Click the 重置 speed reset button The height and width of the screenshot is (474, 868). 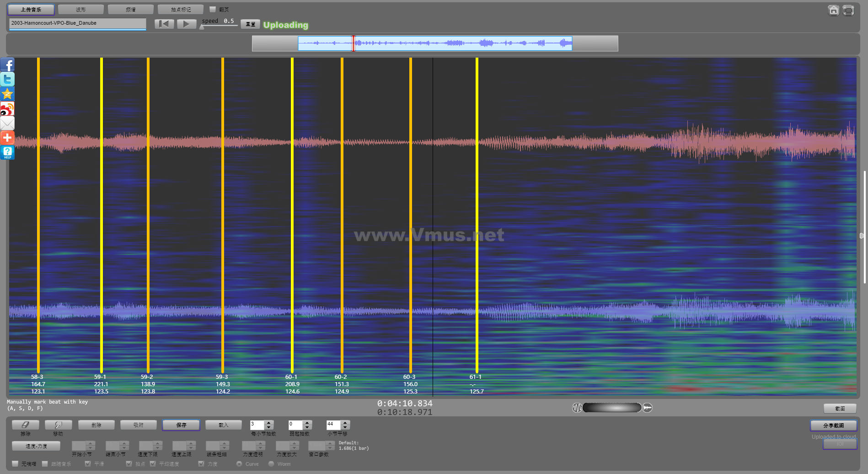[250, 24]
